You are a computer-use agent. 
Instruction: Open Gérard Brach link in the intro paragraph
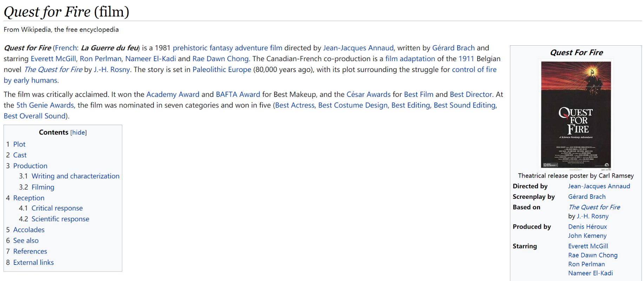(453, 48)
